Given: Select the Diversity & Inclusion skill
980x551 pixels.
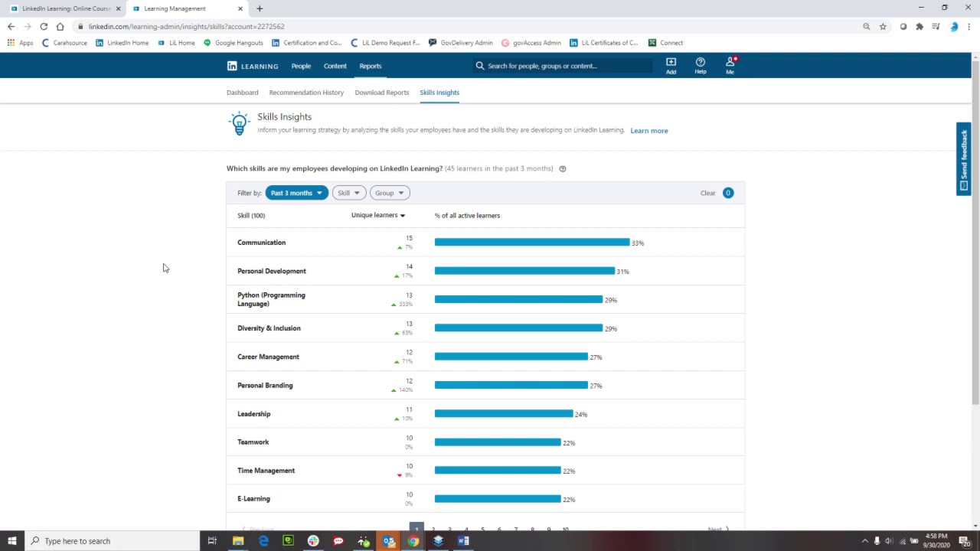Looking at the screenshot, I should (269, 328).
